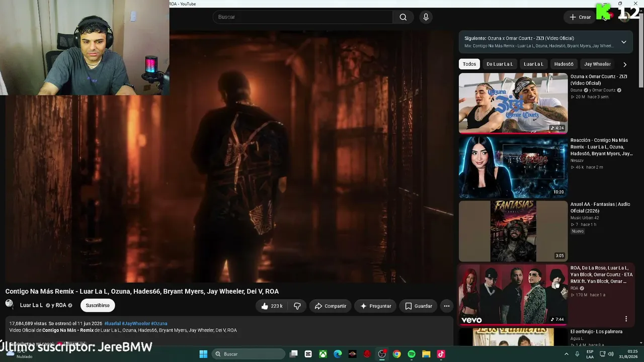This screenshot has height=362, width=644.
Task: Open the ETA RMX Vevo video thumbnail
Action: pyautogui.click(x=513, y=295)
